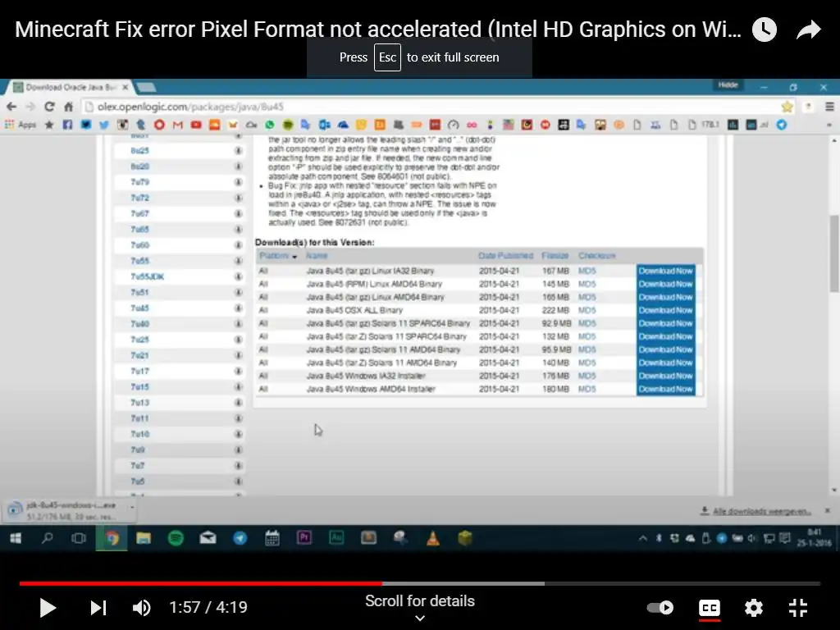The image size is (840, 630).
Task: Download Now for Windows IA32 Installer
Action: click(x=665, y=376)
